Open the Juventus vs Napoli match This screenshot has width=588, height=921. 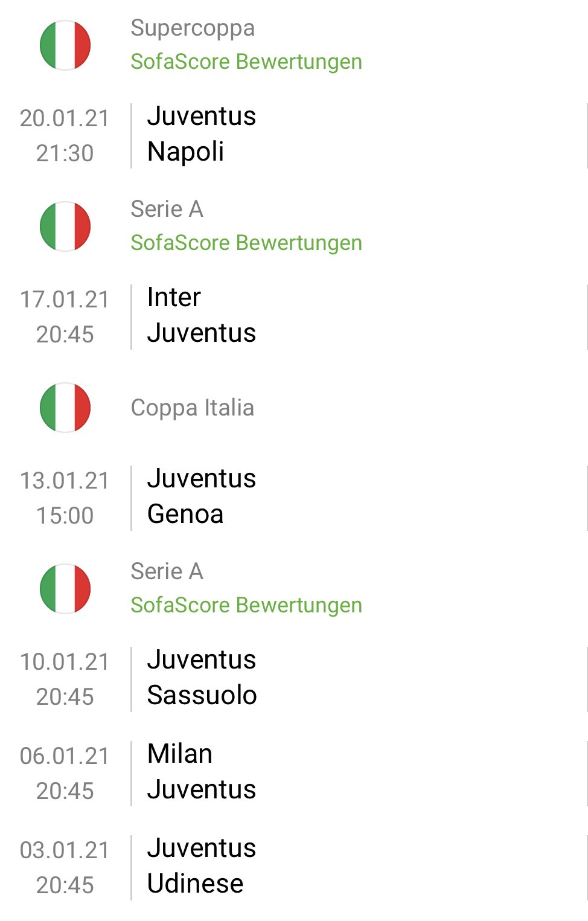pyautogui.click(x=294, y=135)
